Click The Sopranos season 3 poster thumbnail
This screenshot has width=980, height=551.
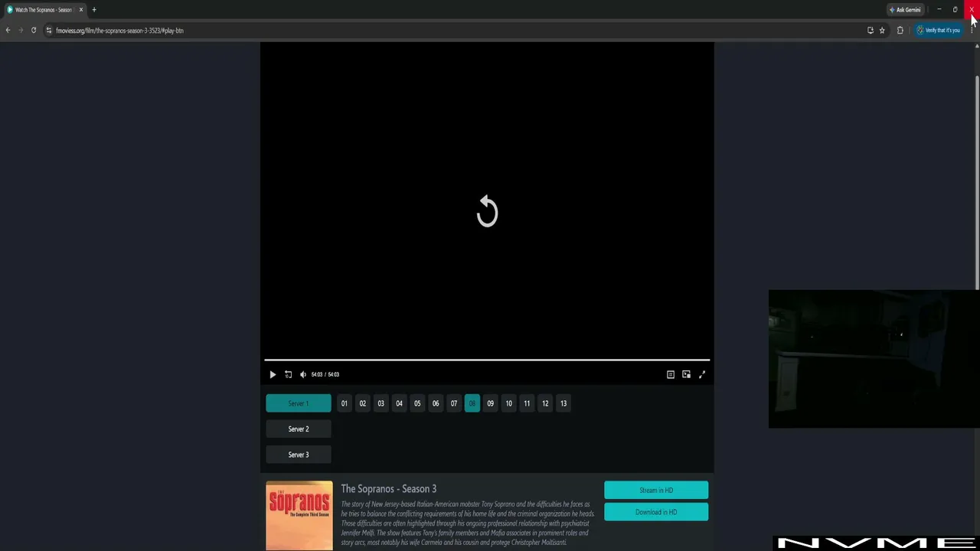coord(299,516)
